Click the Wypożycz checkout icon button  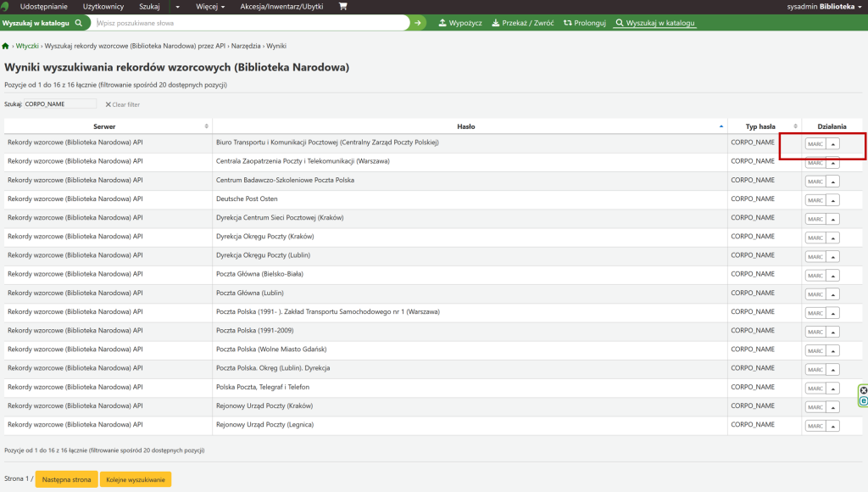(460, 23)
